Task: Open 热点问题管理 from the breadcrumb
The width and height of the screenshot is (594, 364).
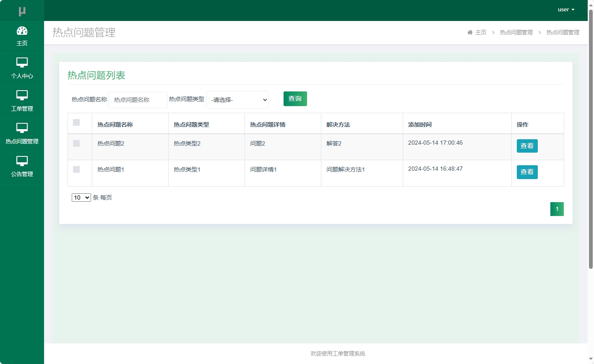Action: (x=516, y=32)
